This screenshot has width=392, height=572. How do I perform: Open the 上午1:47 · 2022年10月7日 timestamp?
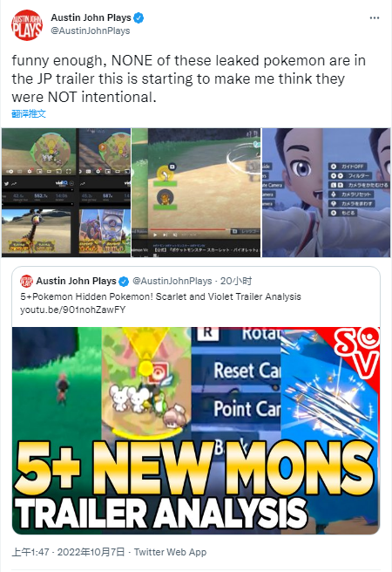[x=68, y=552]
